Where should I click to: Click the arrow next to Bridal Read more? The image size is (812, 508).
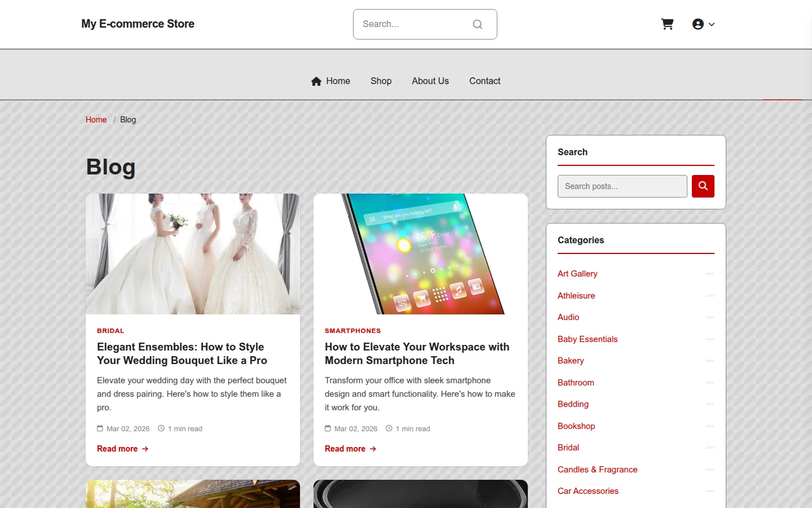coord(145,449)
